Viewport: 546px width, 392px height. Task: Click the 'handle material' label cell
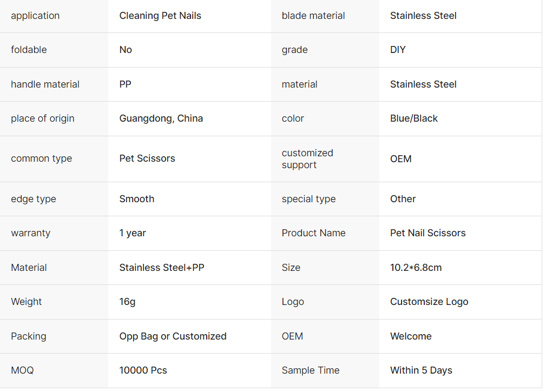[45, 84]
